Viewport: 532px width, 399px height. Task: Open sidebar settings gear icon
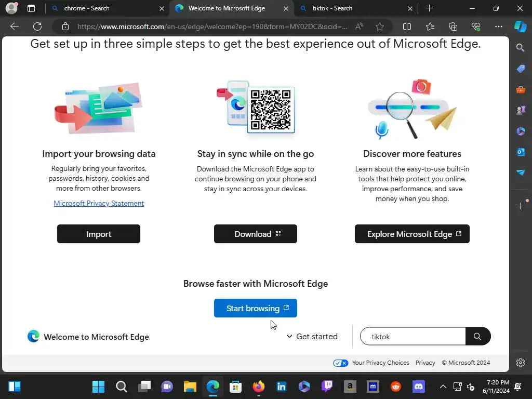click(x=521, y=363)
